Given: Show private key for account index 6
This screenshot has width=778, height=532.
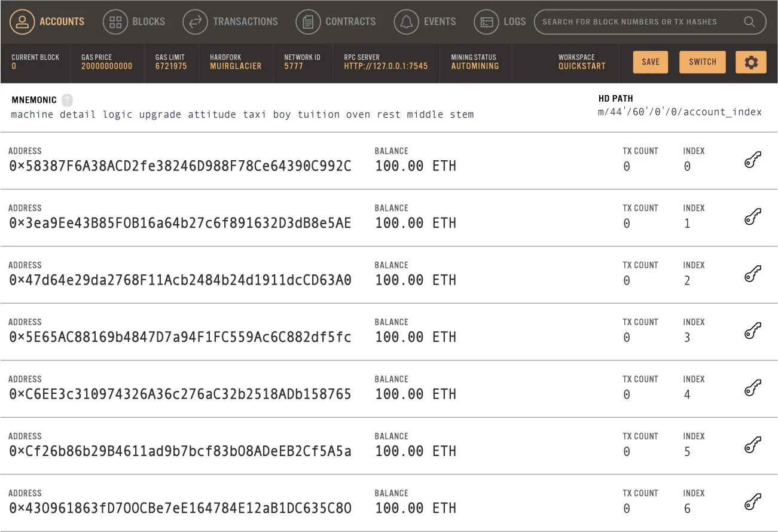Looking at the screenshot, I should tap(752, 502).
